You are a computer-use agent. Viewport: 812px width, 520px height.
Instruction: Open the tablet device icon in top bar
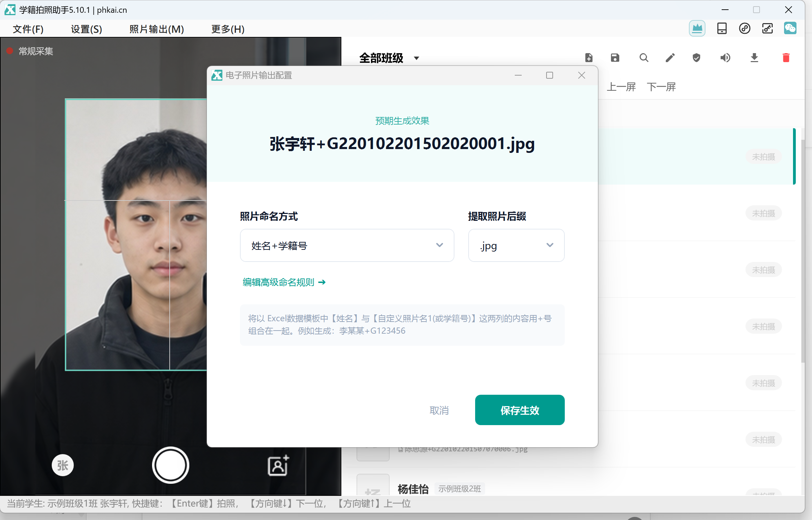[x=722, y=28]
